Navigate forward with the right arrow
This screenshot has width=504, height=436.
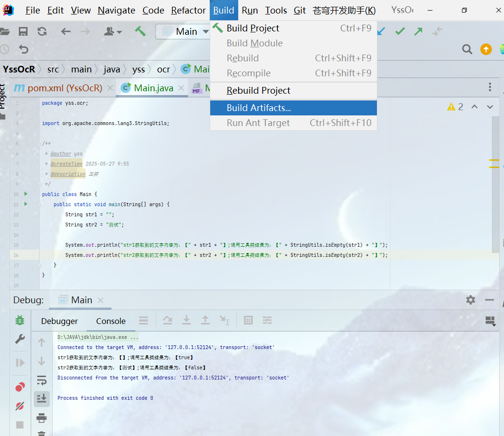[x=85, y=31]
